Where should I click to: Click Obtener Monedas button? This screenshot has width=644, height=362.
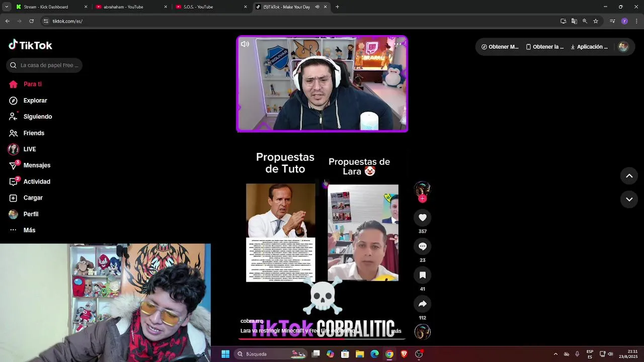[x=500, y=47]
